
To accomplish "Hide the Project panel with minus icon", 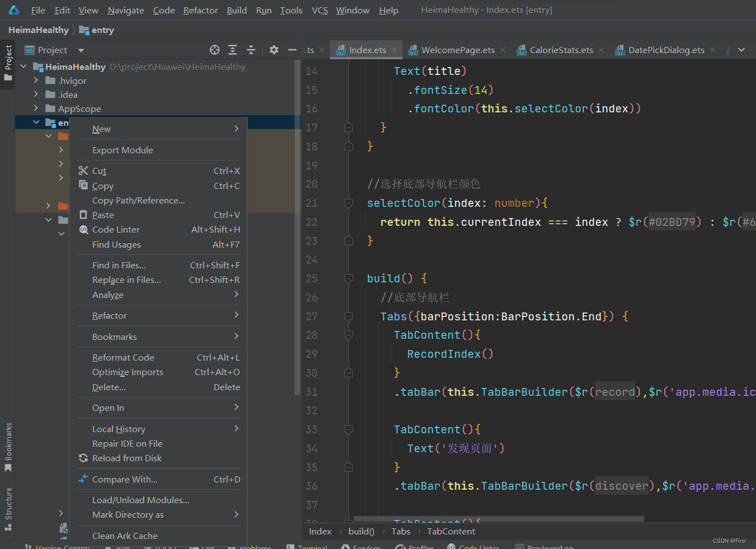I will [x=292, y=50].
